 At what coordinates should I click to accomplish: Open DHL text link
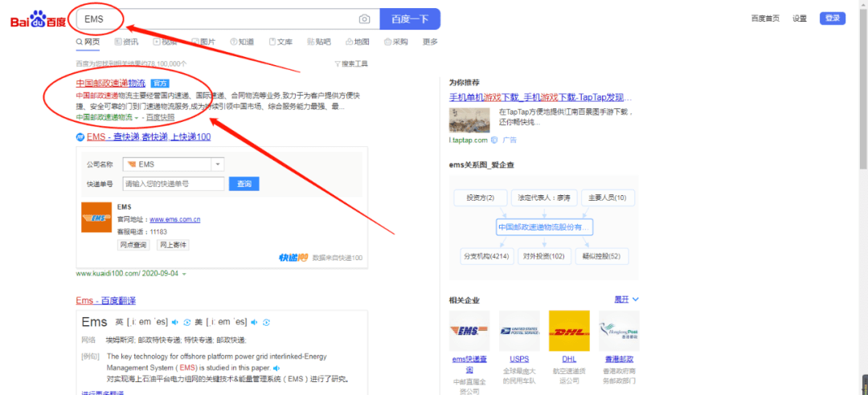pos(569,359)
